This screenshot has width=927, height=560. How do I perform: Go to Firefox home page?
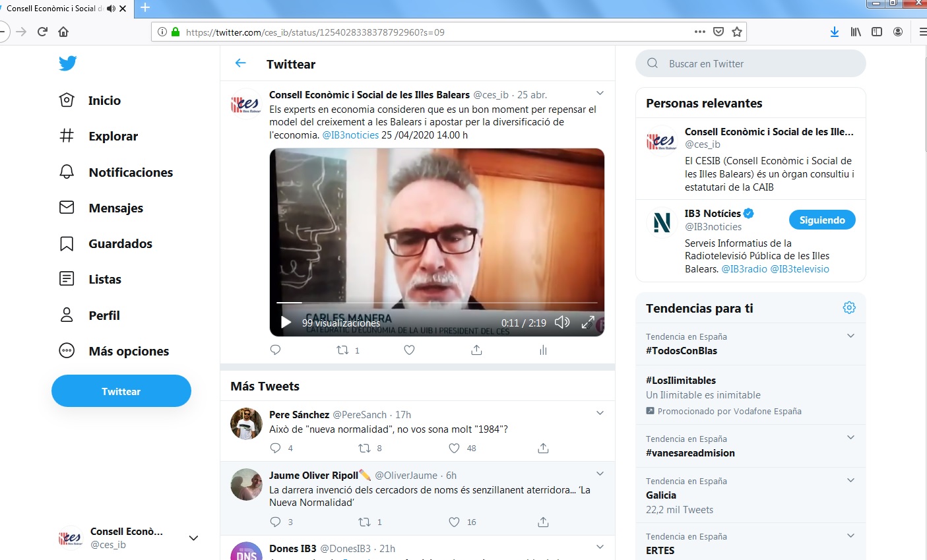click(63, 32)
